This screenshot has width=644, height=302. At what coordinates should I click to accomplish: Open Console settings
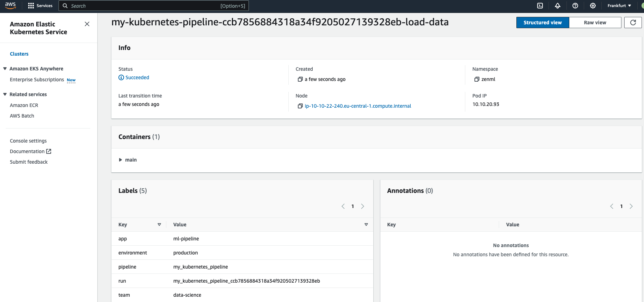tap(28, 141)
